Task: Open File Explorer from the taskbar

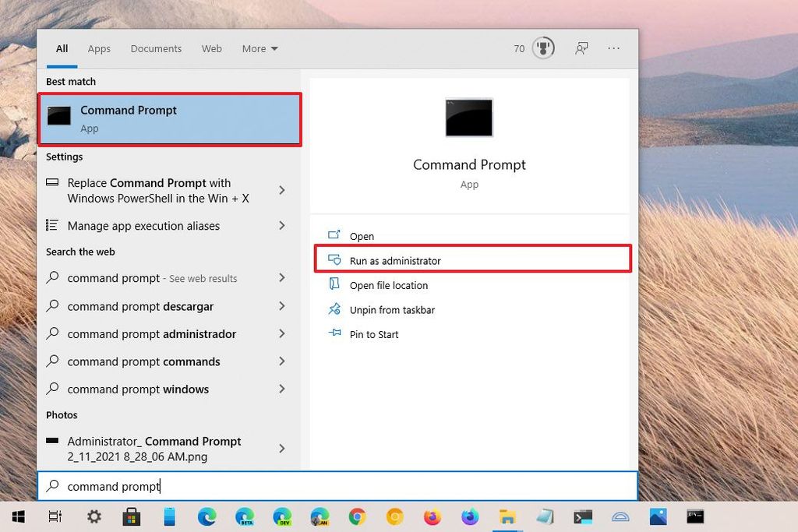Action: [x=507, y=516]
